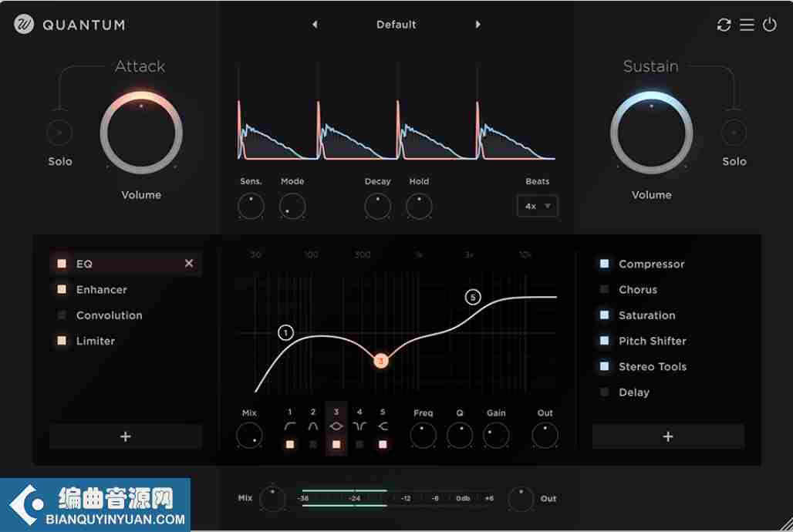This screenshot has height=532, width=793.
Task: Toggle the Enhancer enable square
Action: 62,289
